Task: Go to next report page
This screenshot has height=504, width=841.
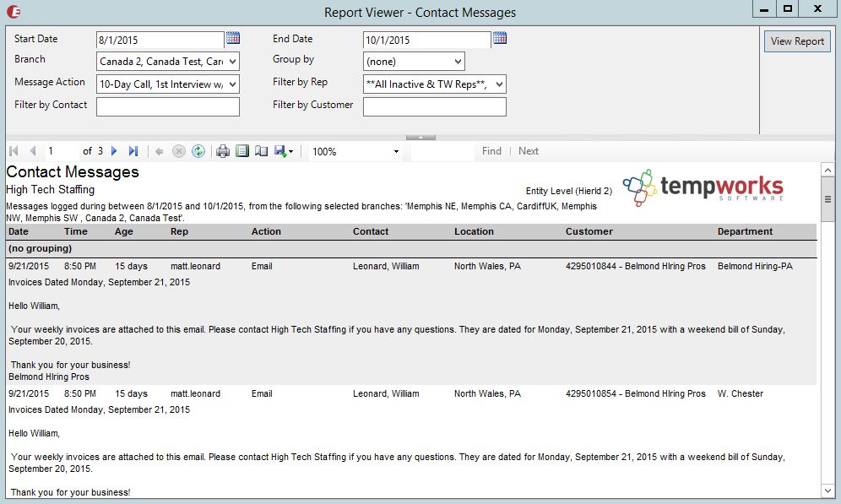Action: coord(115,151)
